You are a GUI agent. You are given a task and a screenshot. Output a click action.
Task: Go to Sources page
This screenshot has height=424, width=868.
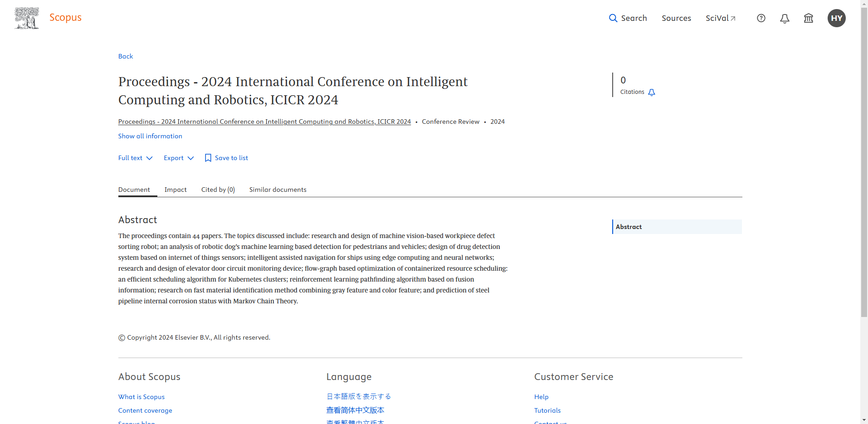tap(676, 18)
